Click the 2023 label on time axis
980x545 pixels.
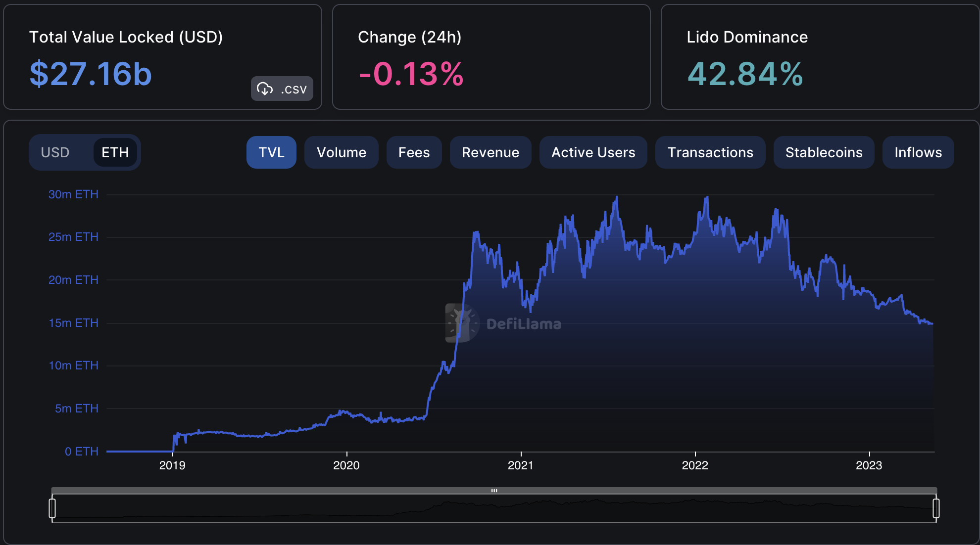[869, 465]
